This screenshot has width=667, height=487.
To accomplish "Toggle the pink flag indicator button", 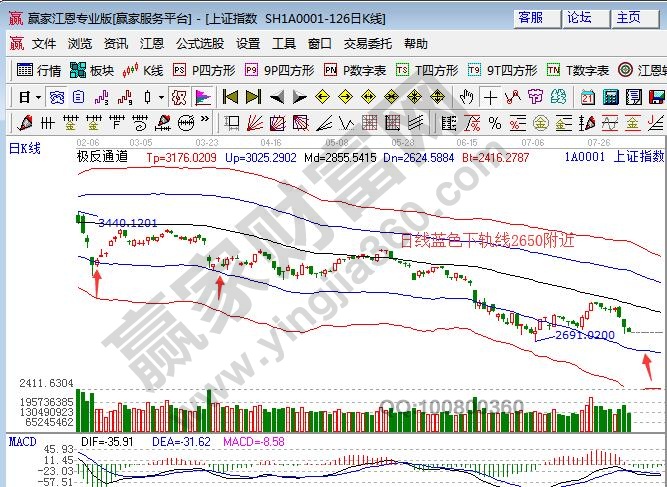I will (x=203, y=97).
